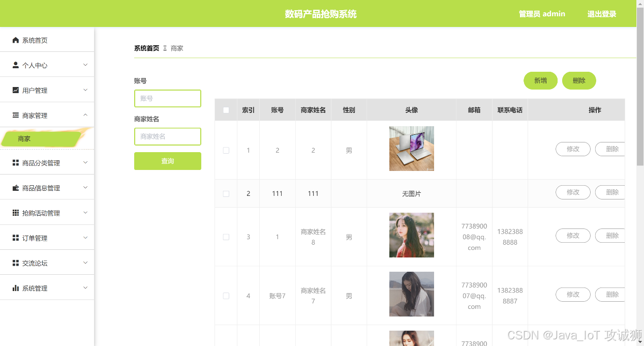Click the 无图片 cell in row 2
Screen dimensions: 644x346
pyautogui.click(x=412, y=194)
